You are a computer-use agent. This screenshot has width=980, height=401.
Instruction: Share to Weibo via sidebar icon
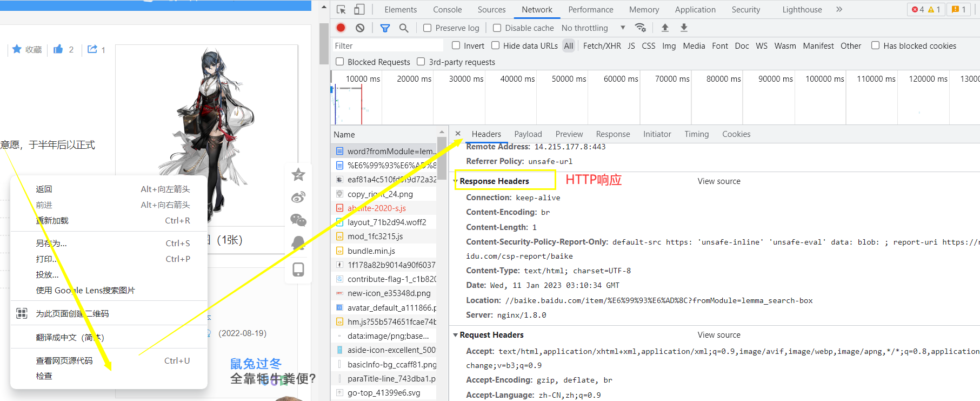[298, 197]
